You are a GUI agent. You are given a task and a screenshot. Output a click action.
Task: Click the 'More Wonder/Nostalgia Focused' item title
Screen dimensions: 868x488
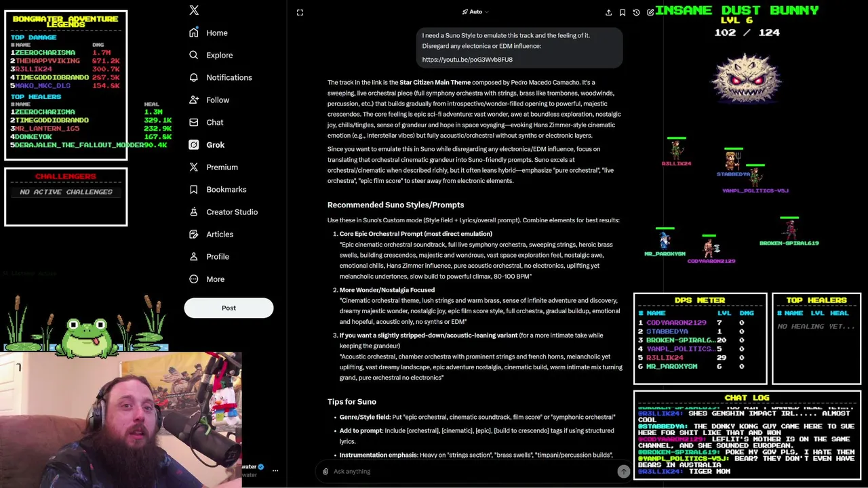[387, 290]
